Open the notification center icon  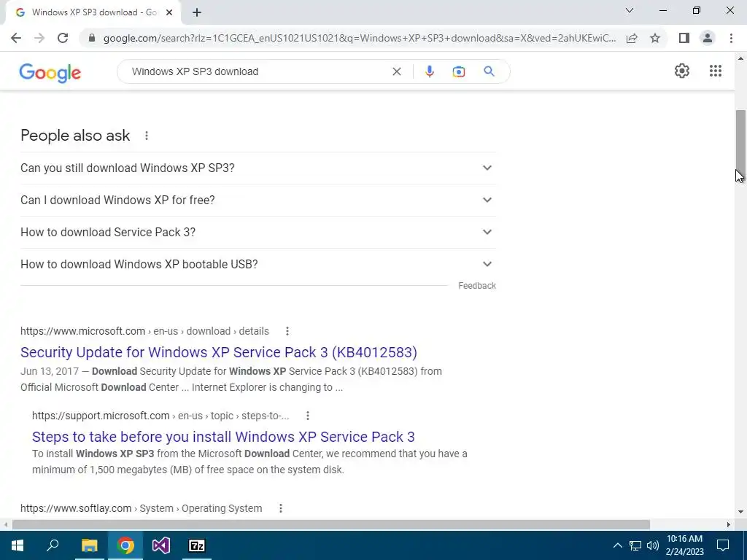click(723, 545)
